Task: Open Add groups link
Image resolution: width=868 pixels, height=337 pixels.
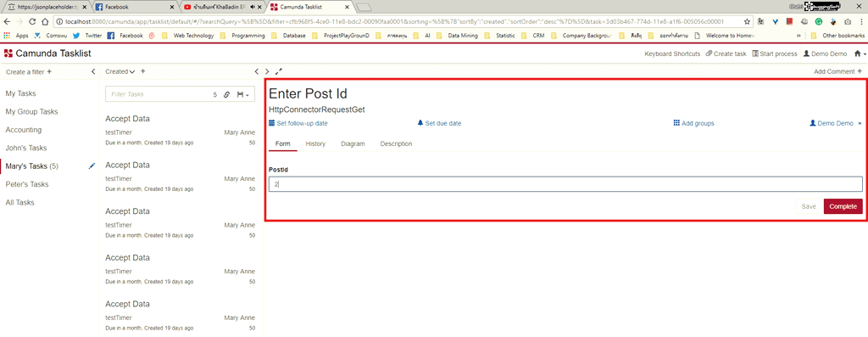Action: [693, 123]
